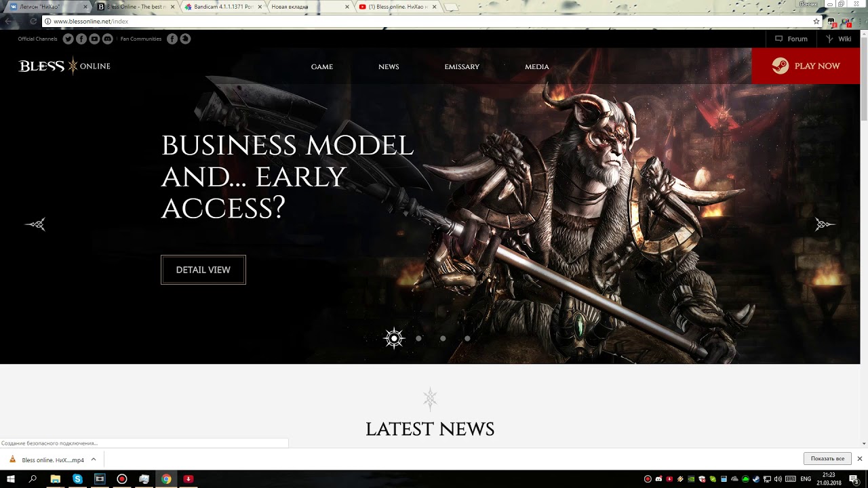Open the Steam system tray icon
This screenshot has width=868, height=488.
756,479
